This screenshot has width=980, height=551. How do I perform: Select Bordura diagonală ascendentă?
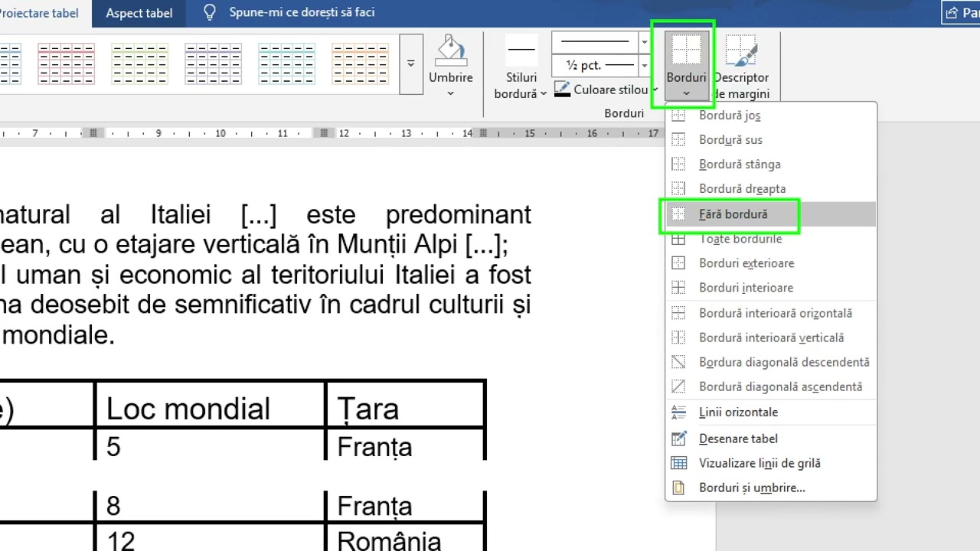pos(771,386)
